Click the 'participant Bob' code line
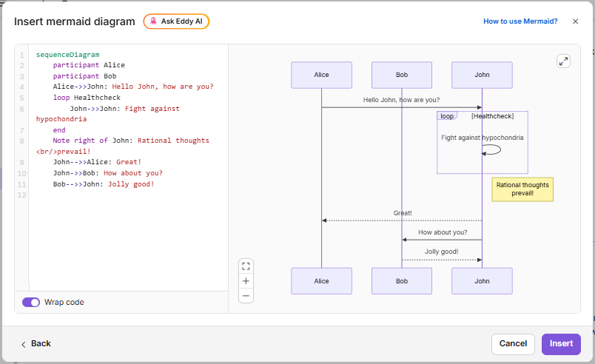 (84, 76)
